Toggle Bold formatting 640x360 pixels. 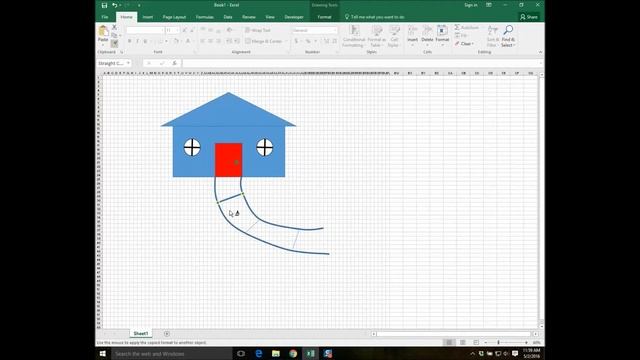[x=129, y=41]
